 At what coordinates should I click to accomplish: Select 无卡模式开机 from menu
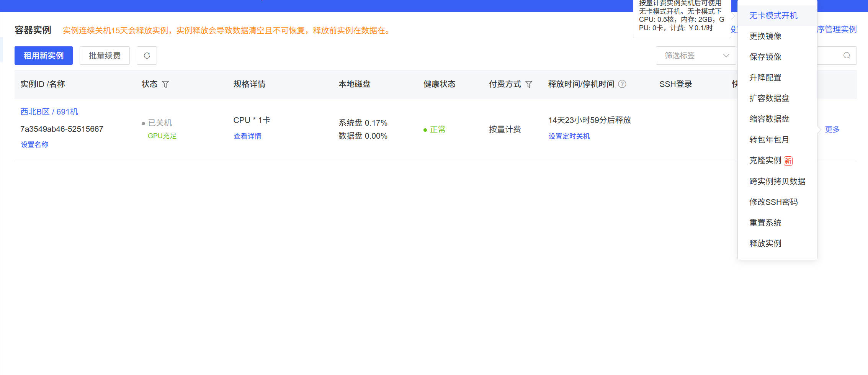pyautogui.click(x=777, y=16)
